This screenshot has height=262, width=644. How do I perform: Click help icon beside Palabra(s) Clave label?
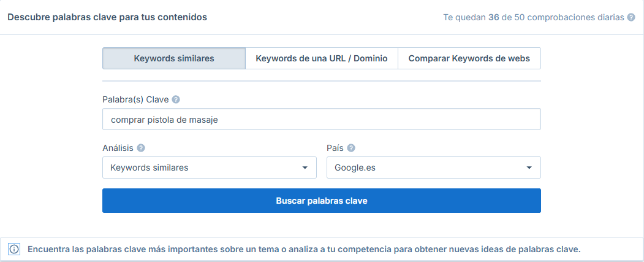pyautogui.click(x=176, y=99)
